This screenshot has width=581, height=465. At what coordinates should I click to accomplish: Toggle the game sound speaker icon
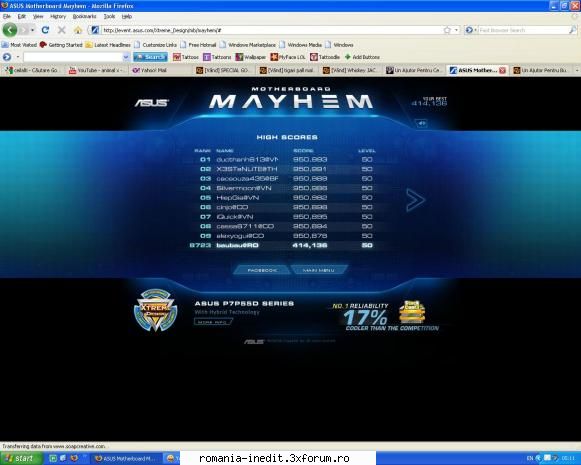(422, 123)
